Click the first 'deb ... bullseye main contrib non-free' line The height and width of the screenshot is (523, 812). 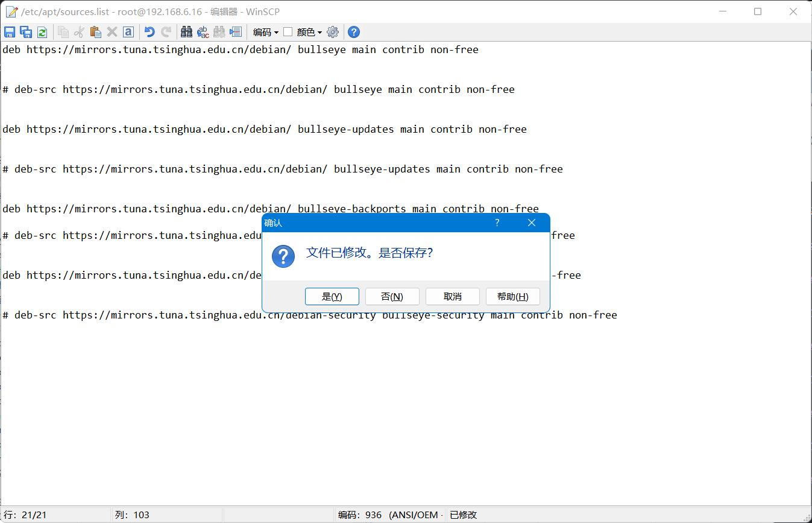coord(241,49)
